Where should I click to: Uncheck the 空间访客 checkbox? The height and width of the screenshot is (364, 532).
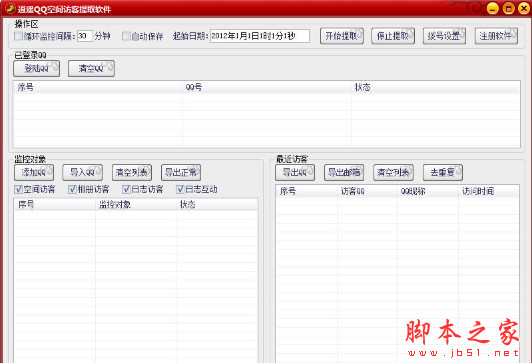(x=18, y=189)
